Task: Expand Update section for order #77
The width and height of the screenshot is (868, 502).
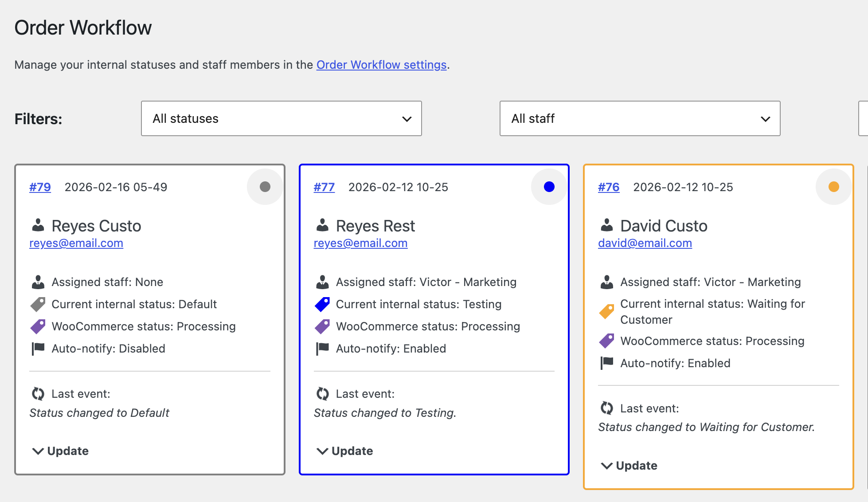Action: point(345,451)
